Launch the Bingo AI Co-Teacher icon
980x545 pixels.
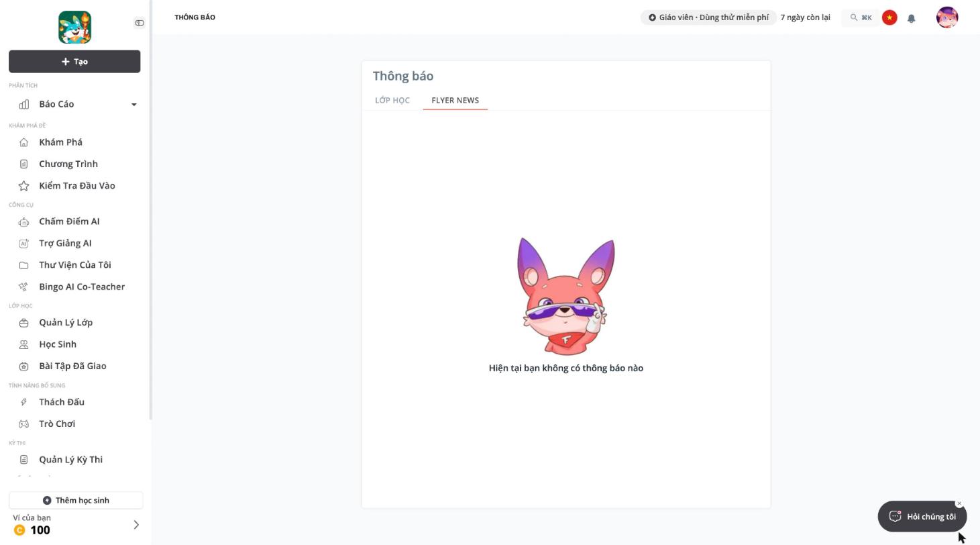[24, 287]
